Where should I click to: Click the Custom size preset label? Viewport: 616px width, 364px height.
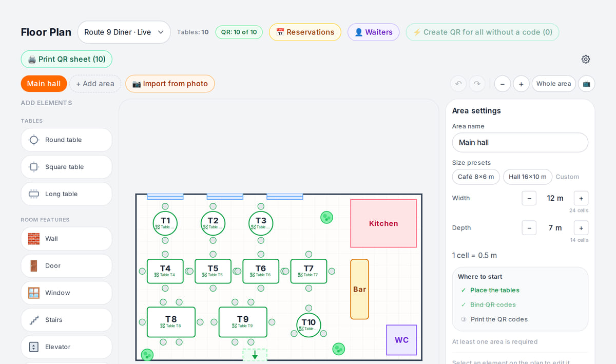[x=567, y=177]
